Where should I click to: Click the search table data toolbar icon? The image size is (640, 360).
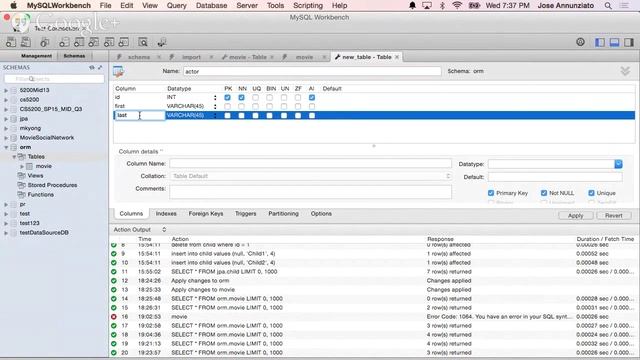click(142, 42)
